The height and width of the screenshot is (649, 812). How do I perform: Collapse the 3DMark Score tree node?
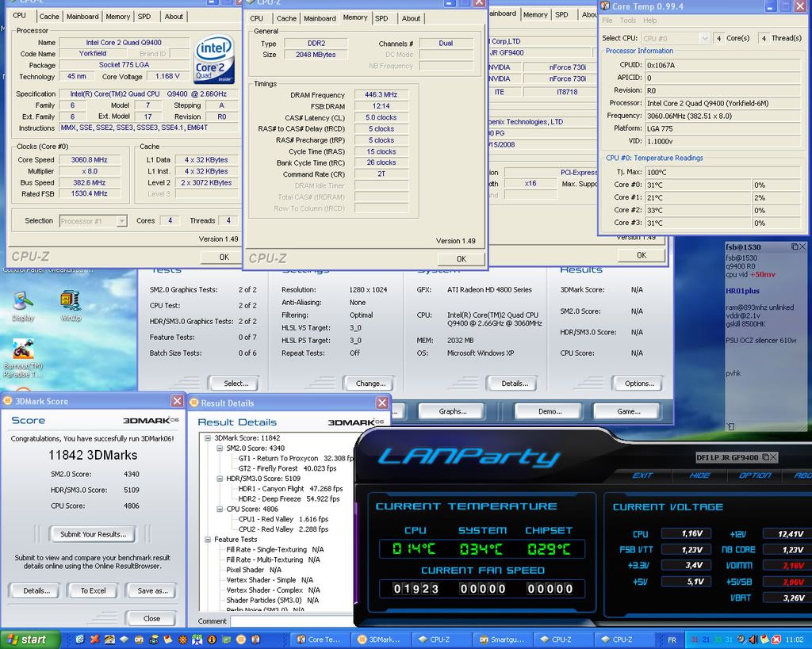pos(208,437)
